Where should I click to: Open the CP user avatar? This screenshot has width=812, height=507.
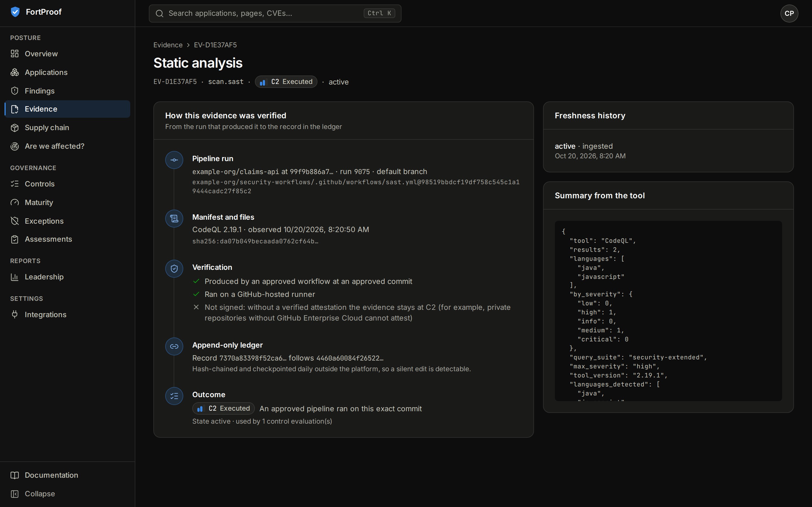click(789, 14)
